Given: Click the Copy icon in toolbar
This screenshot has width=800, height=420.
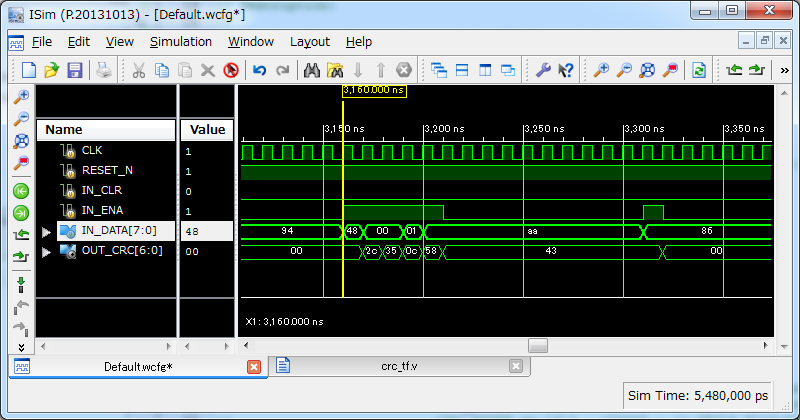Looking at the screenshot, I should point(162,70).
